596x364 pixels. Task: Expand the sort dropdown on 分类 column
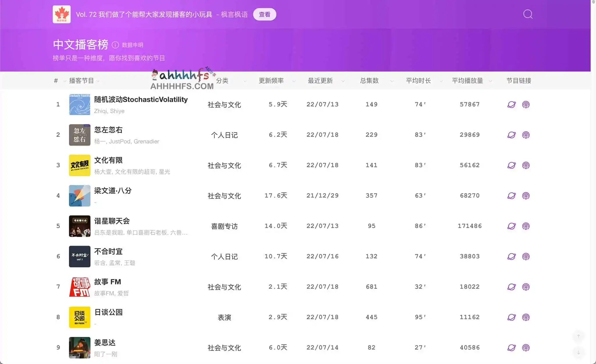click(x=245, y=81)
